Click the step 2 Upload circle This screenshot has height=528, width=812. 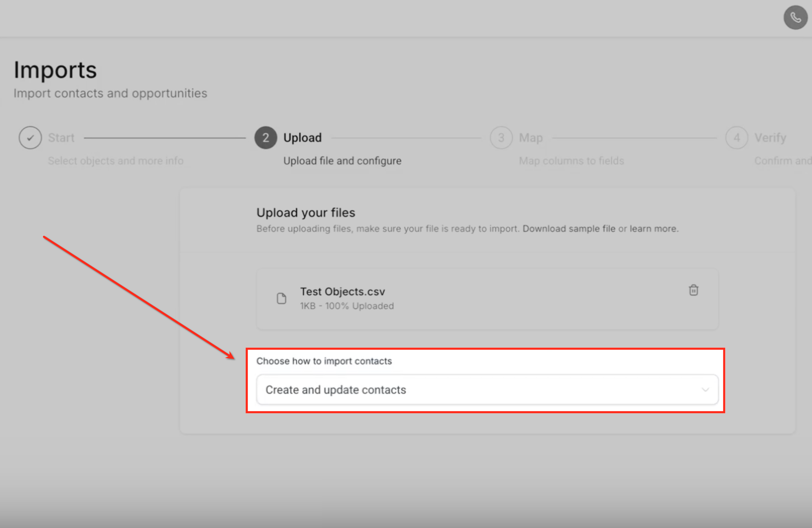click(x=266, y=138)
